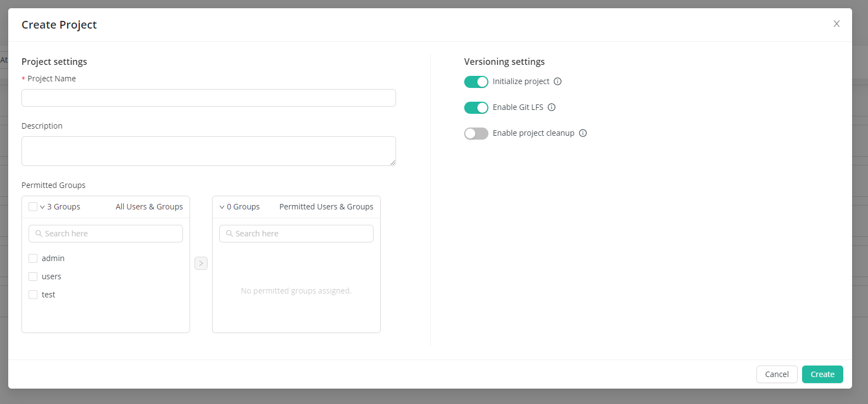Check the select-all 3 Groups checkbox

(x=33, y=207)
